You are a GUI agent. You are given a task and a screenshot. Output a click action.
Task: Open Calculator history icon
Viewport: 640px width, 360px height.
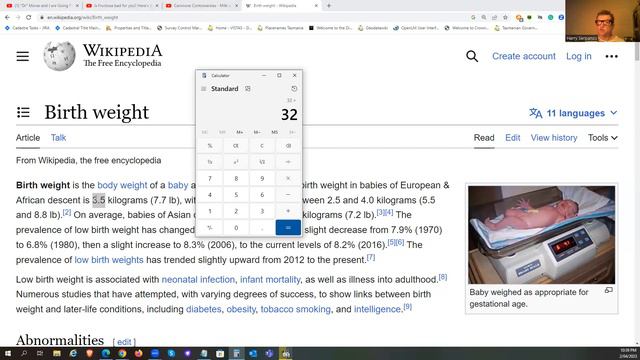(x=294, y=89)
